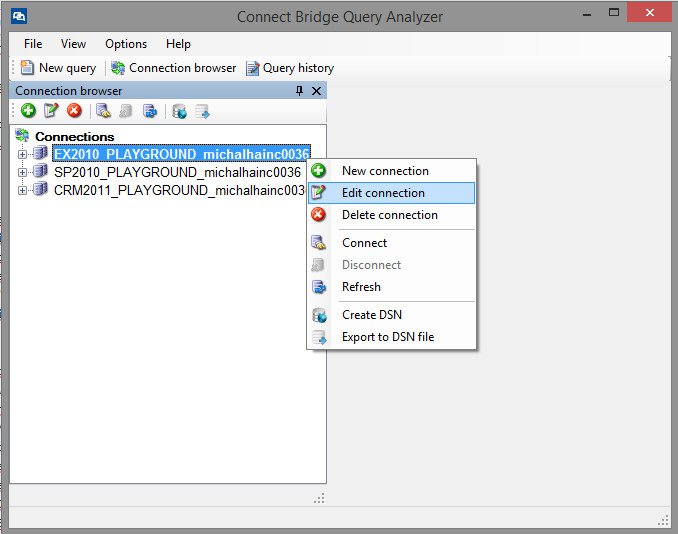Select the CRM2011_PLAYGROUND connection
The image size is (678, 534).
[179, 190]
